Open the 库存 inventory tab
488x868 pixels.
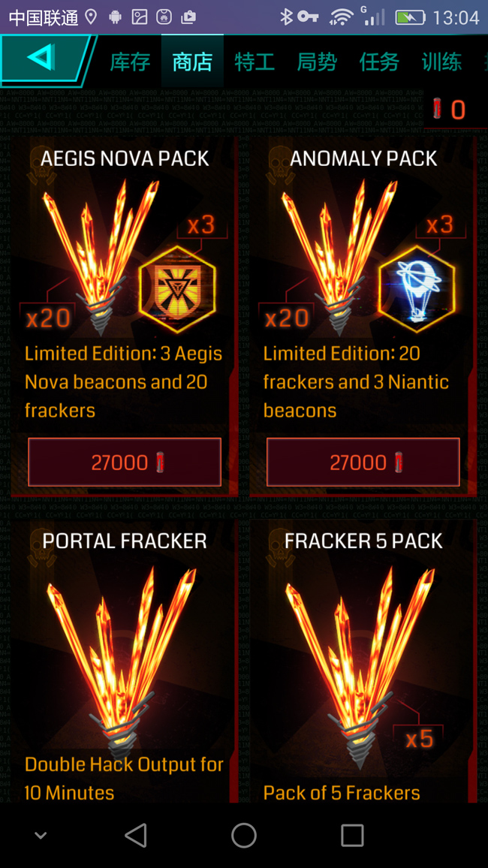coord(130,62)
